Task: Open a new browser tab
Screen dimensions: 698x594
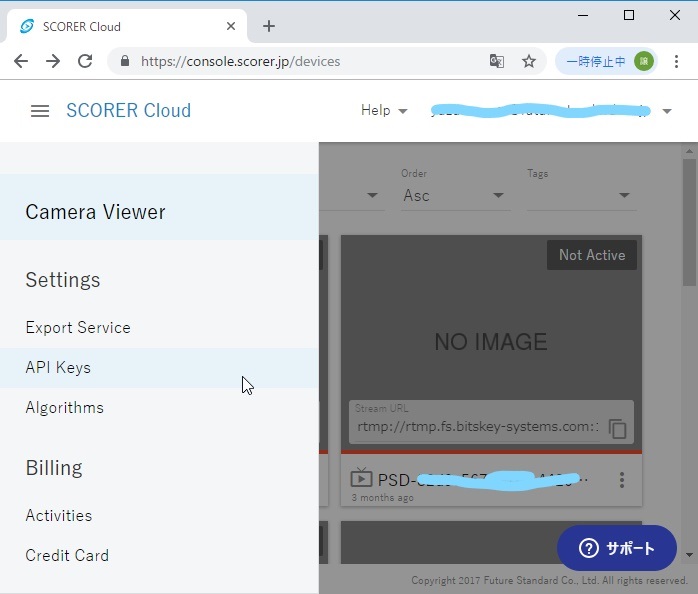Action: pos(269,26)
